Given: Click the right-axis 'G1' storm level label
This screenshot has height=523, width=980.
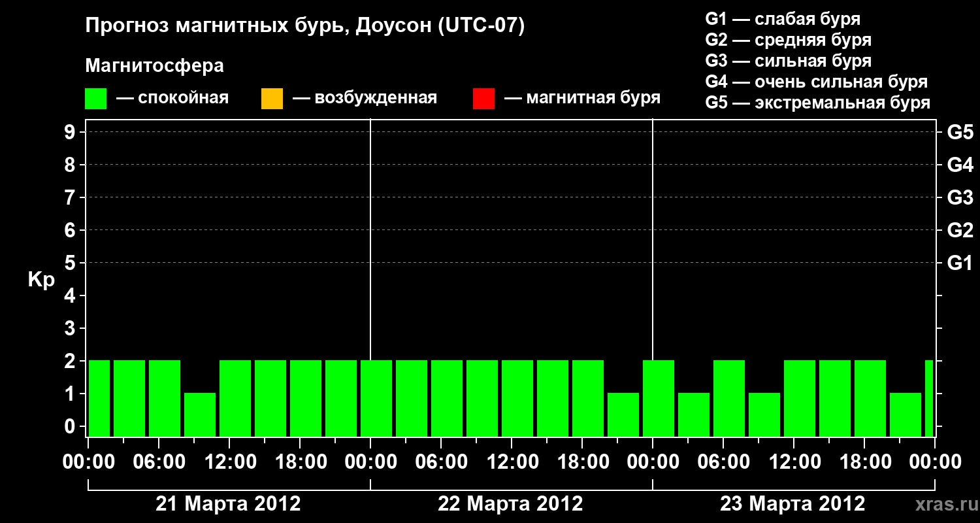Looking at the screenshot, I should pyautogui.click(x=960, y=263).
